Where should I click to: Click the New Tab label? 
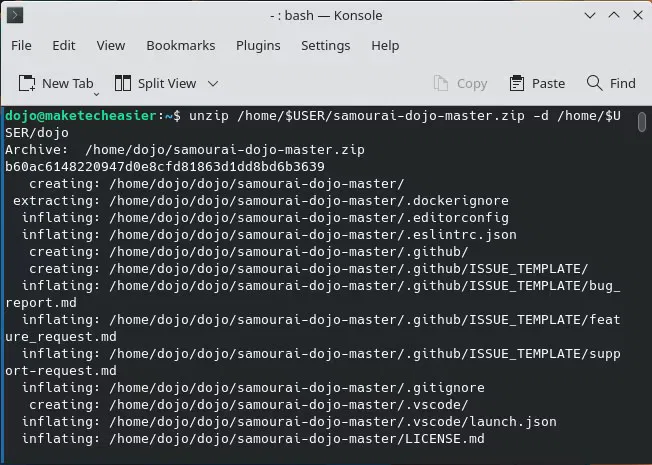coord(68,84)
